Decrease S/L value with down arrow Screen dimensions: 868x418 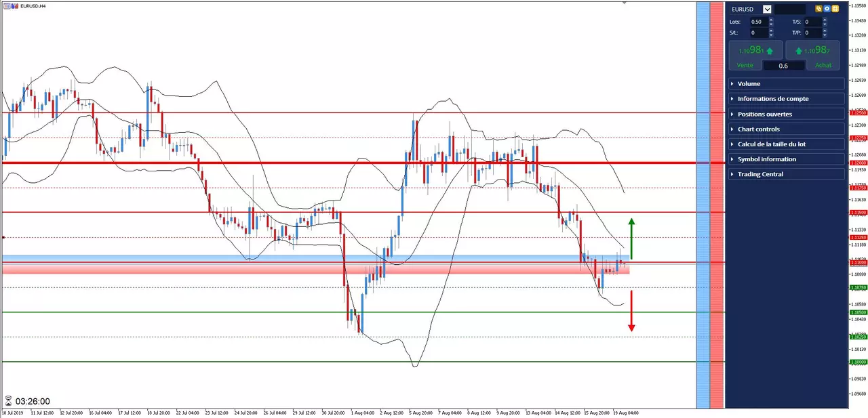coord(771,35)
